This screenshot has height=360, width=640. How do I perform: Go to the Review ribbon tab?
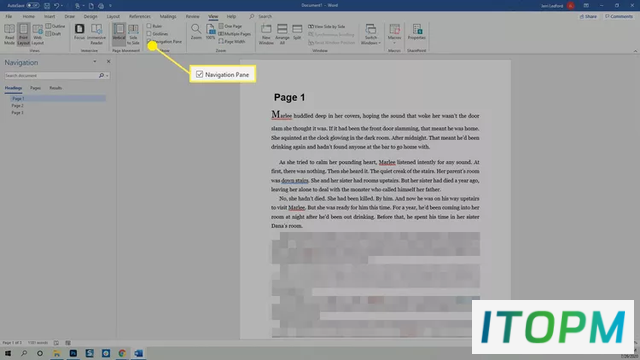pyautogui.click(x=192, y=17)
